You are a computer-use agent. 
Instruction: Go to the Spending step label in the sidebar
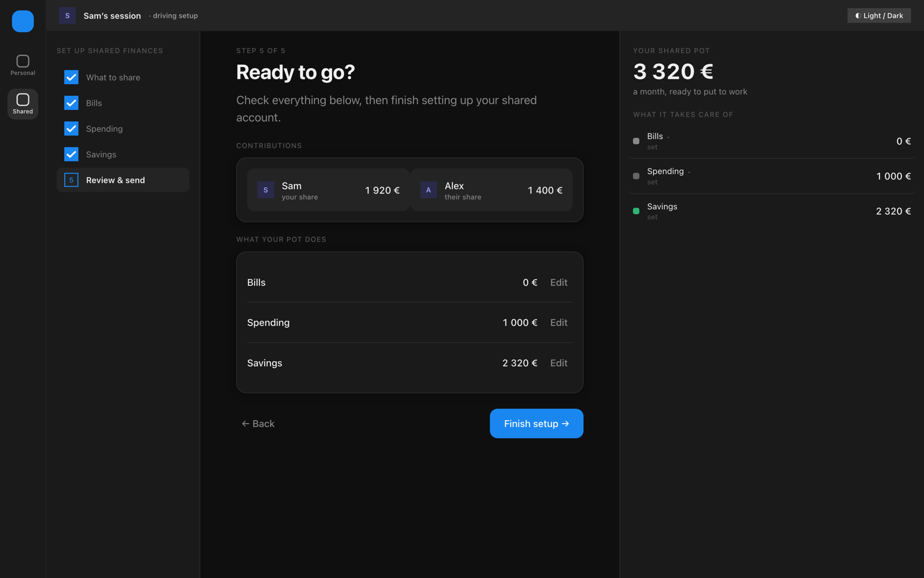click(105, 129)
